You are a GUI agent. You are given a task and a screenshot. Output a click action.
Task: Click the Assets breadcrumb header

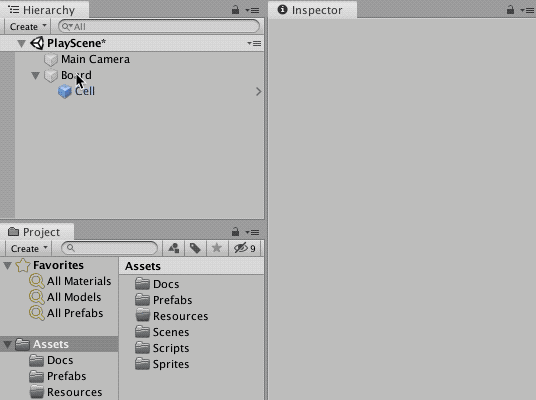[143, 266]
